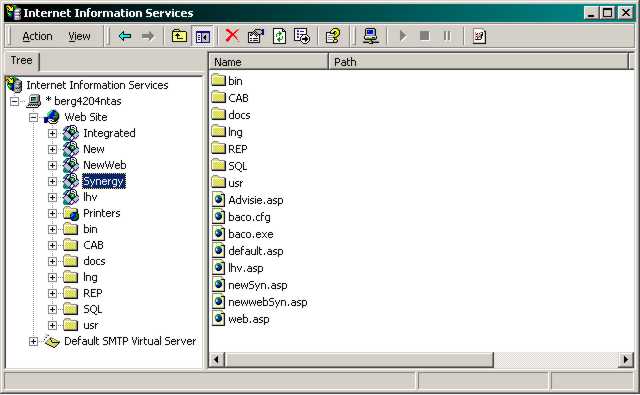
Task: Toggle the Show/Hide Console Tree button
Action: (x=202, y=36)
